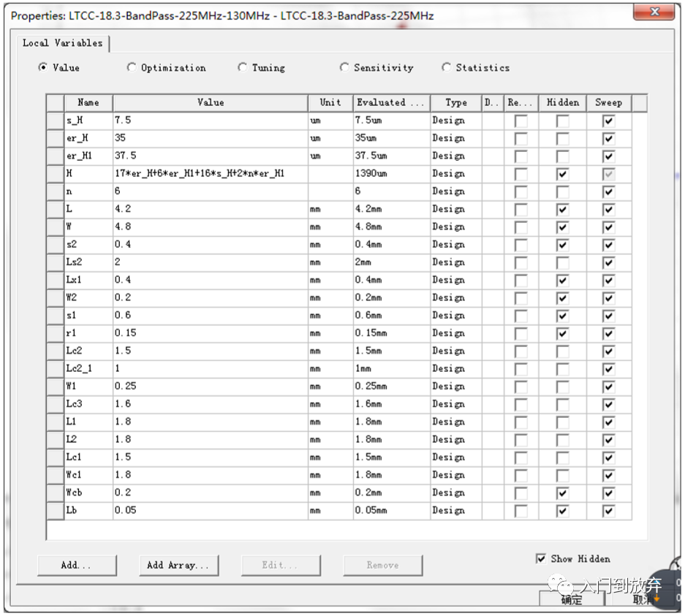Select the Optimization radio button
This screenshot has height=616, width=685.
pyautogui.click(x=132, y=67)
